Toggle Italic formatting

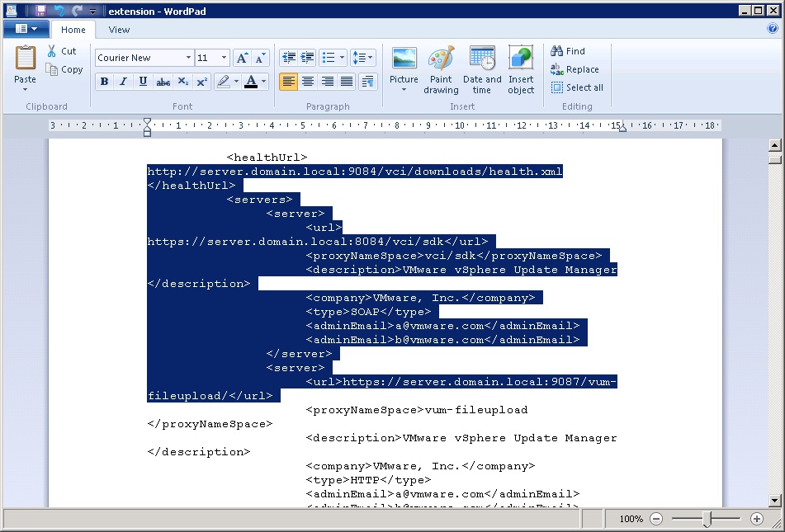point(123,82)
